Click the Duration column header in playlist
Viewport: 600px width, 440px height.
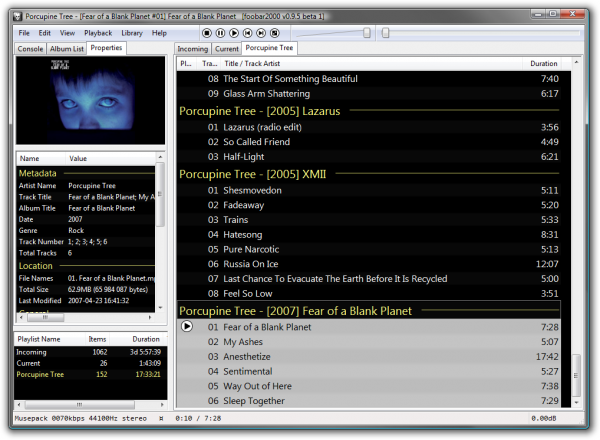[543, 63]
